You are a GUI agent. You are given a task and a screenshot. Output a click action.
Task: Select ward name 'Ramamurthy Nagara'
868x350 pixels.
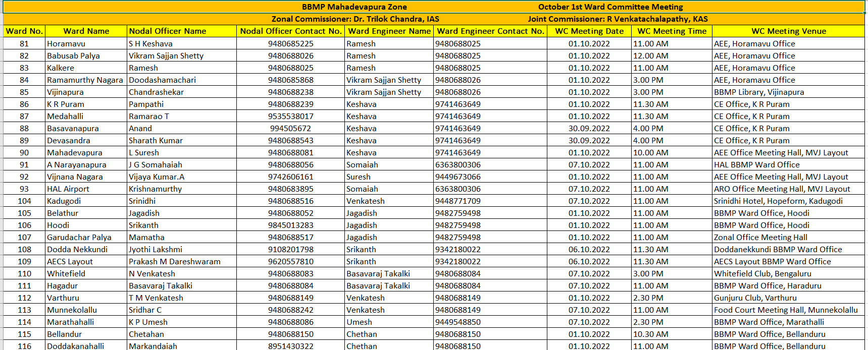point(86,80)
